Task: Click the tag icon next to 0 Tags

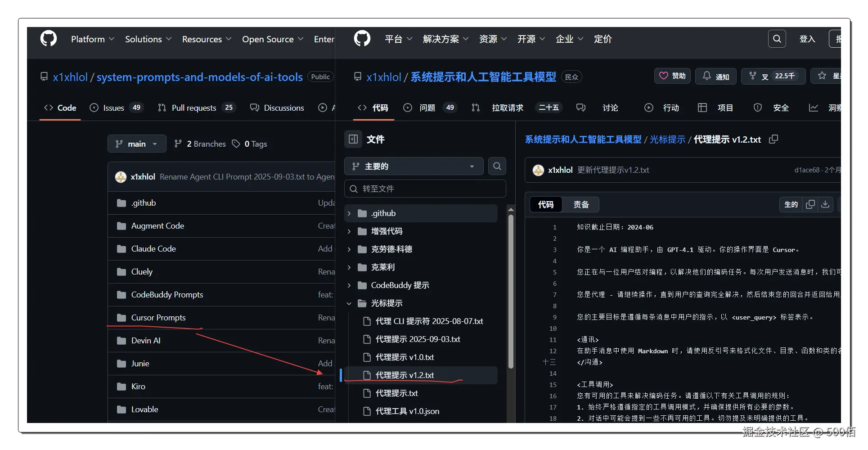Action: point(236,144)
